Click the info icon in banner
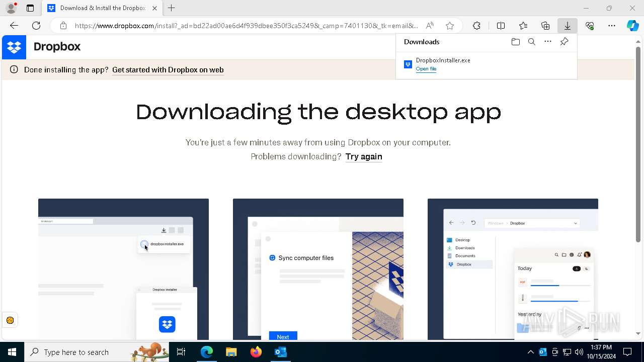The width and height of the screenshot is (644, 362). [14, 70]
